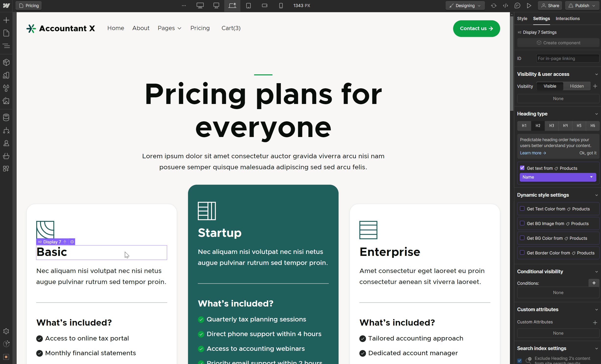Collapse the Heading type section
Viewport: 601px width, 364px height.
[597, 114]
